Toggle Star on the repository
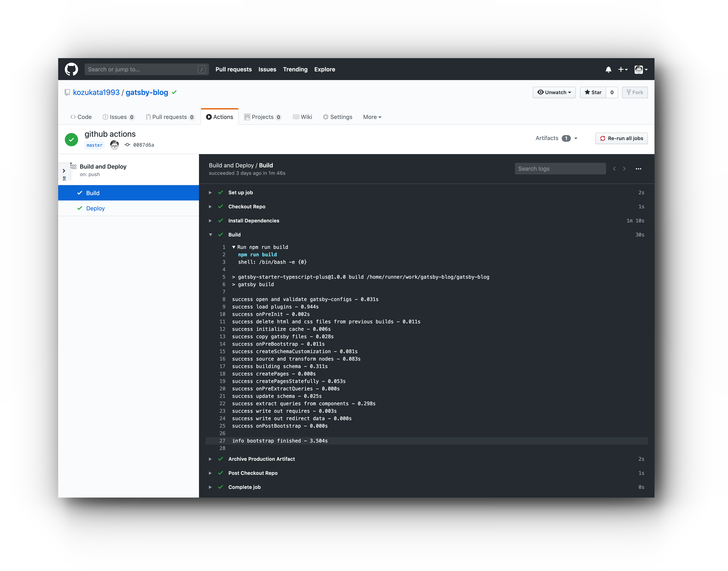Screen dimensions: 728x571 tap(593, 92)
